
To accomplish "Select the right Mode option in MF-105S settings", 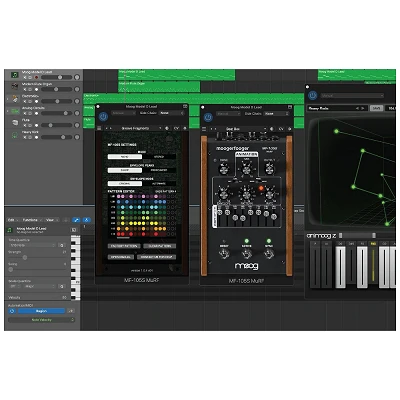I will point(159,156).
